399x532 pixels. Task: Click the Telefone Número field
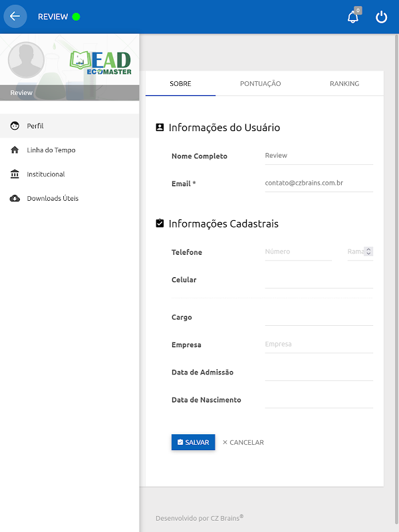point(297,252)
